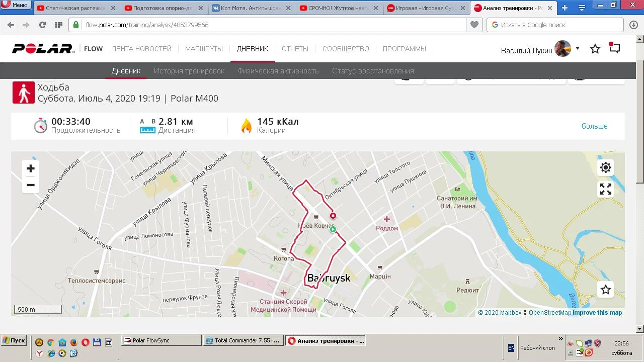Launch Opera from quick launch bar

pos(85,342)
